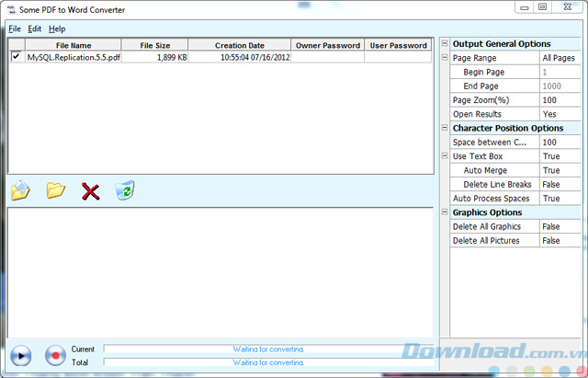Viewport: 588px width, 378px height.
Task: Toggle Use Text Box value True
Action: (x=560, y=156)
